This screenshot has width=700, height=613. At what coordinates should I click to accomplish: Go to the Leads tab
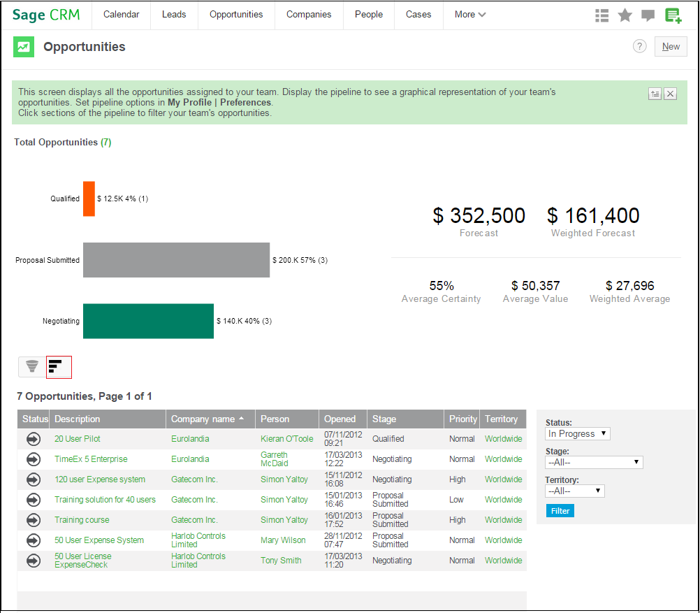pos(174,14)
